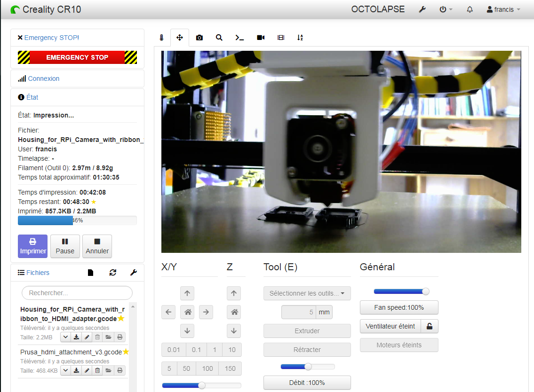This screenshot has width=534, height=392.
Task: Open the OCTOLAPSE navbar item
Action: click(378, 9)
